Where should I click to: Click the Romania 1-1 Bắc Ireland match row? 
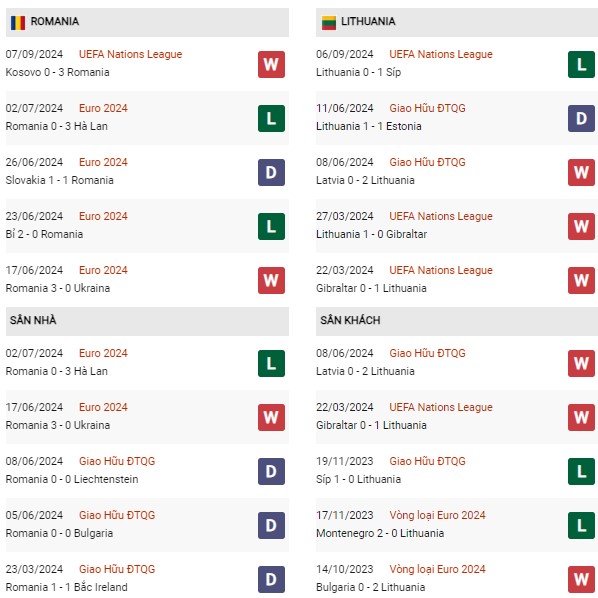point(147,579)
